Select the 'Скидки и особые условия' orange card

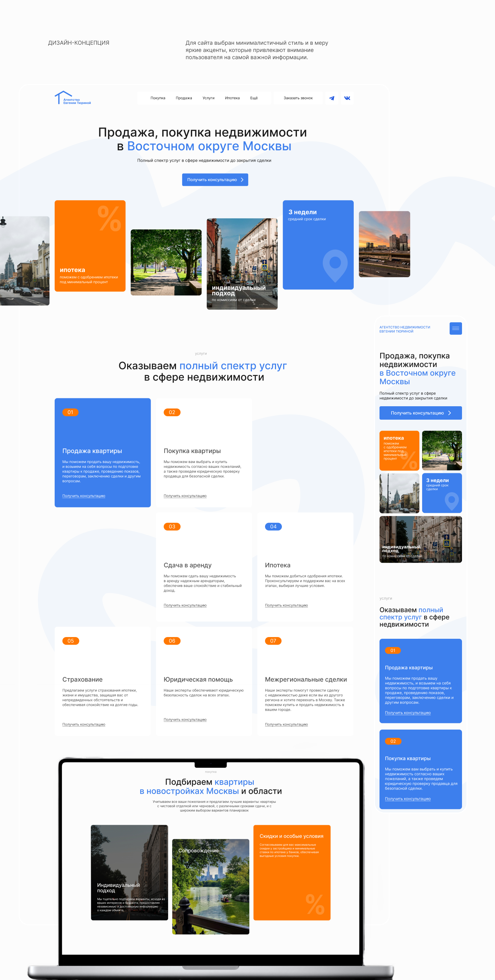click(291, 872)
